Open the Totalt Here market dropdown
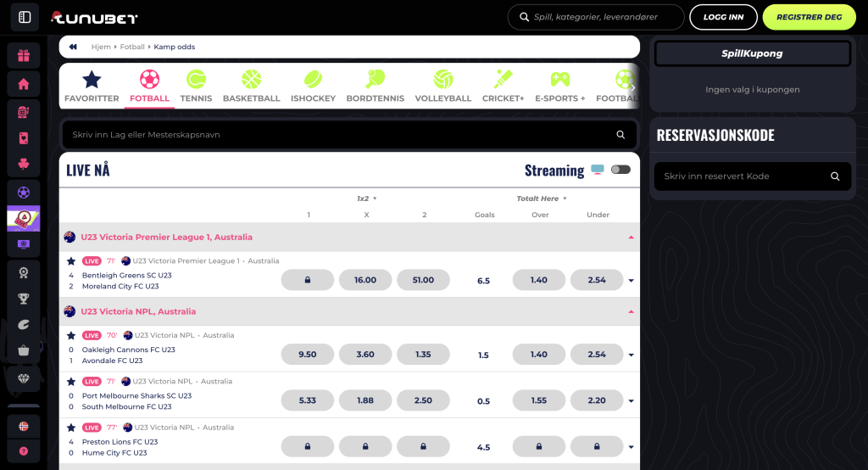This screenshot has width=868, height=470. click(542, 199)
